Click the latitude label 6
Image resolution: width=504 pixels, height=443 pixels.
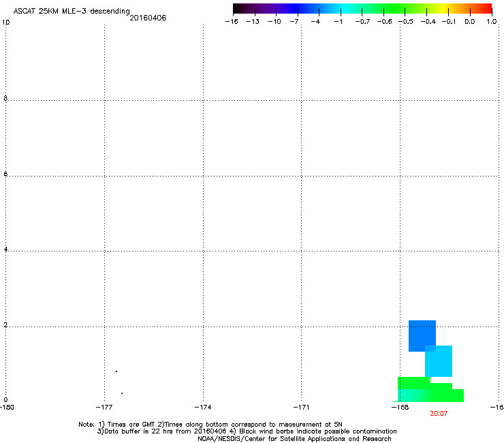coord(5,174)
